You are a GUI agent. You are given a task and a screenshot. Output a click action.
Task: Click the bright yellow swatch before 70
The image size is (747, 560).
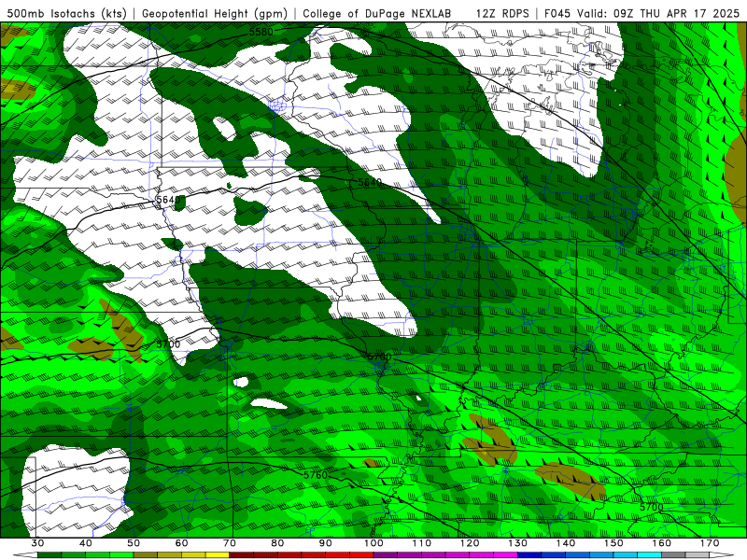pos(218,555)
